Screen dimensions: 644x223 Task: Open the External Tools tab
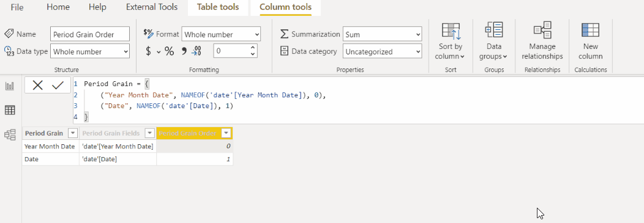pos(152,7)
